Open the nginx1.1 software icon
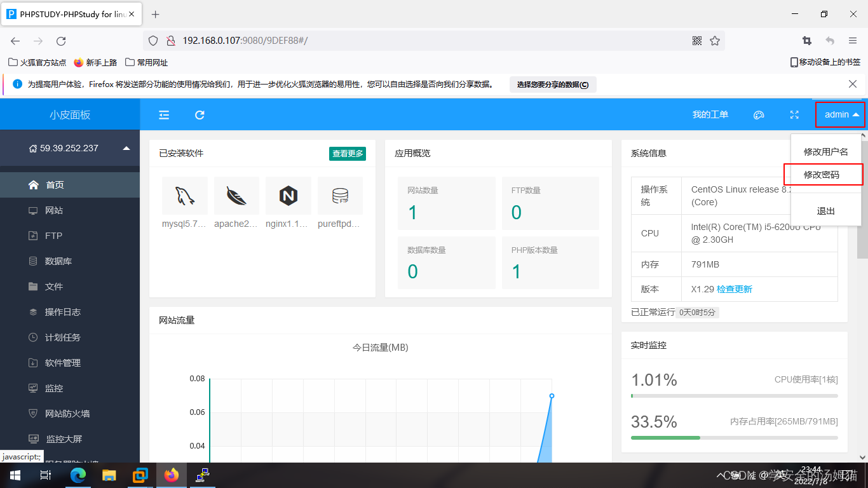868x488 pixels. tap(288, 196)
